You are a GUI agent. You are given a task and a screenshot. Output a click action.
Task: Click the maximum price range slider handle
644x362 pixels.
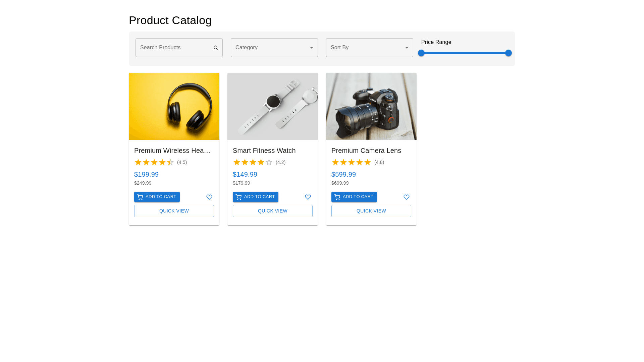tap(508, 53)
